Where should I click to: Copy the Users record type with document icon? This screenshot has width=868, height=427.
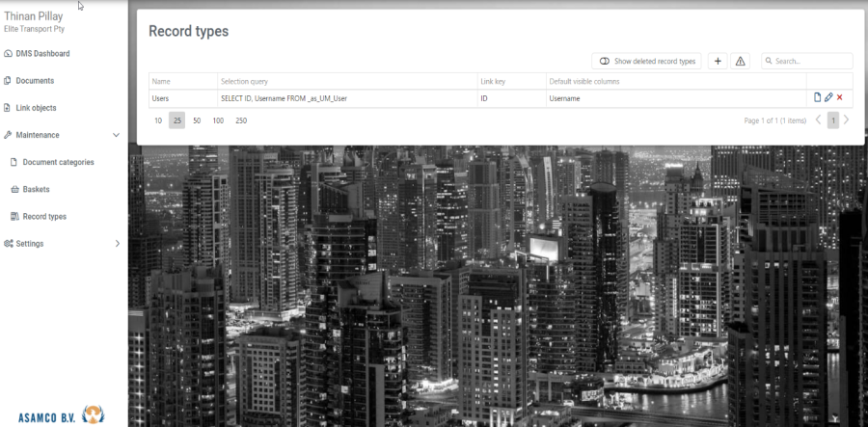(817, 97)
